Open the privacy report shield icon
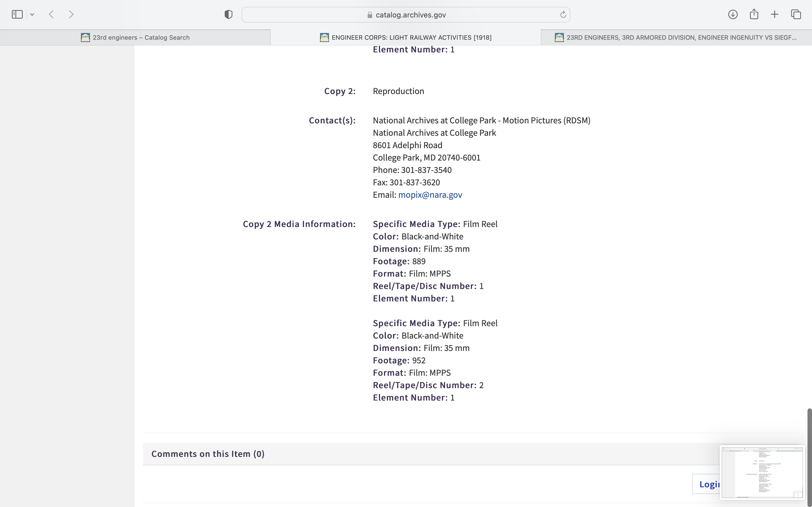This screenshot has width=812, height=507. pyautogui.click(x=228, y=14)
